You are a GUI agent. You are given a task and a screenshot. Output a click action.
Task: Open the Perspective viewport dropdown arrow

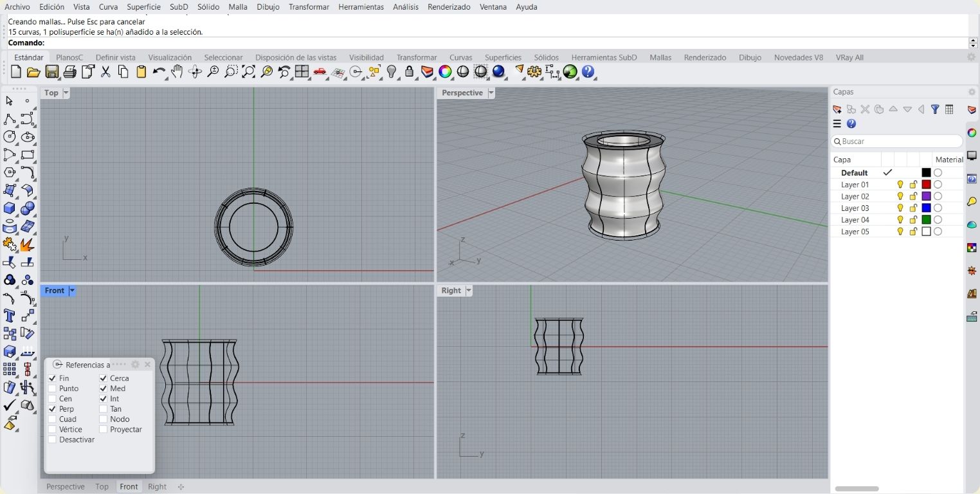pyautogui.click(x=491, y=93)
